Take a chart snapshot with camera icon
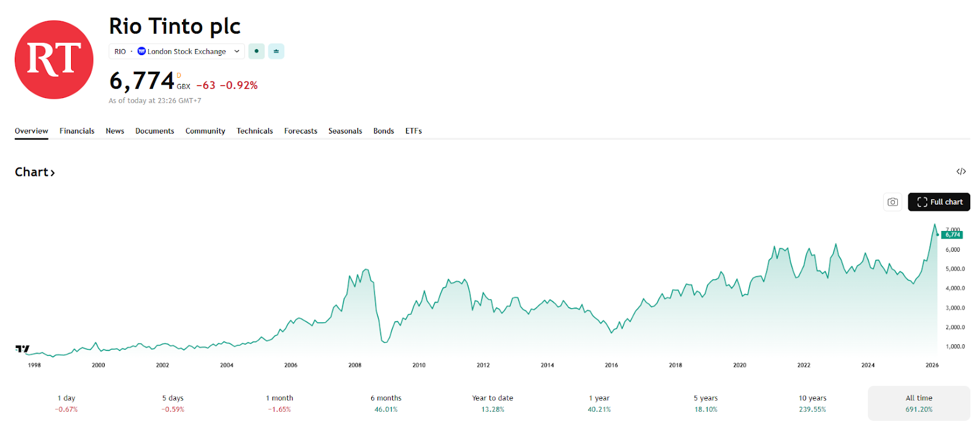The width and height of the screenshot is (980, 427). [892, 202]
